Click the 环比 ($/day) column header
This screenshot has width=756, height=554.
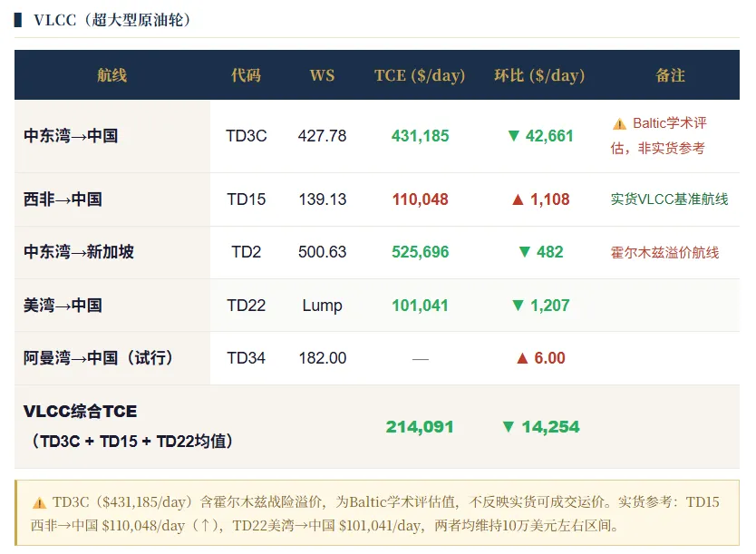539,75
